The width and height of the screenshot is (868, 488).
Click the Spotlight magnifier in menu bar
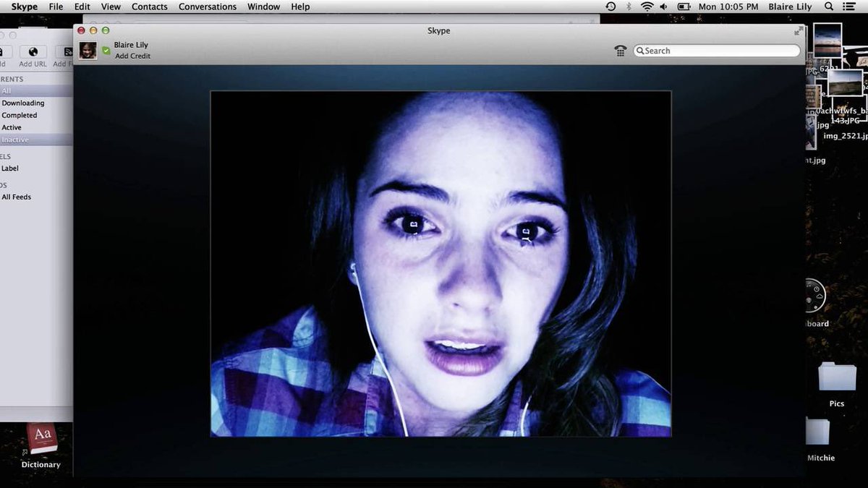(828, 7)
